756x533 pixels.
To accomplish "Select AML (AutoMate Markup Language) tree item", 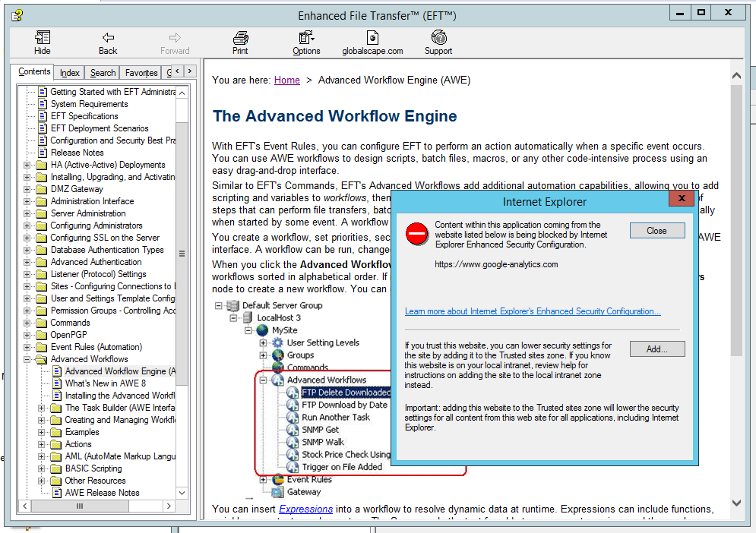I will click(x=120, y=456).
